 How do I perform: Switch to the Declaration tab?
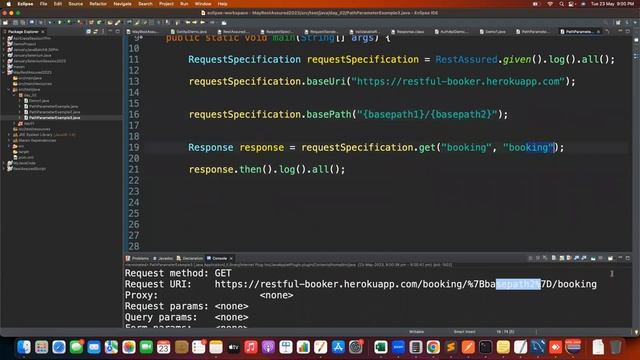190,258
